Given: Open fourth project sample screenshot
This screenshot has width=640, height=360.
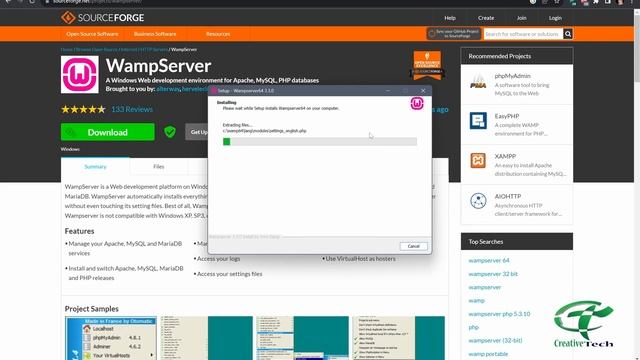Looking at the screenshot, I should pyautogui.click(x=398, y=338).
